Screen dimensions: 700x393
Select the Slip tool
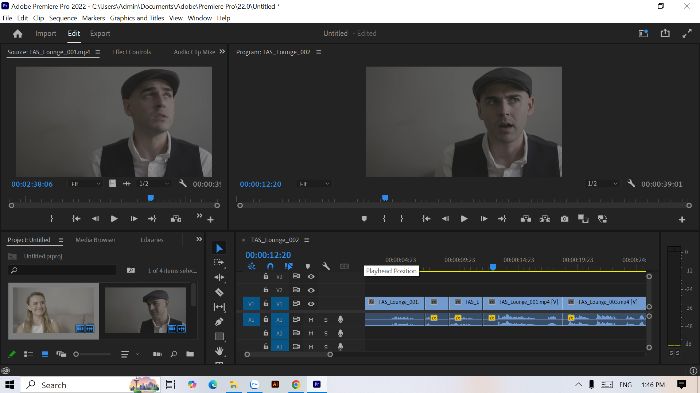coord(219,307)
